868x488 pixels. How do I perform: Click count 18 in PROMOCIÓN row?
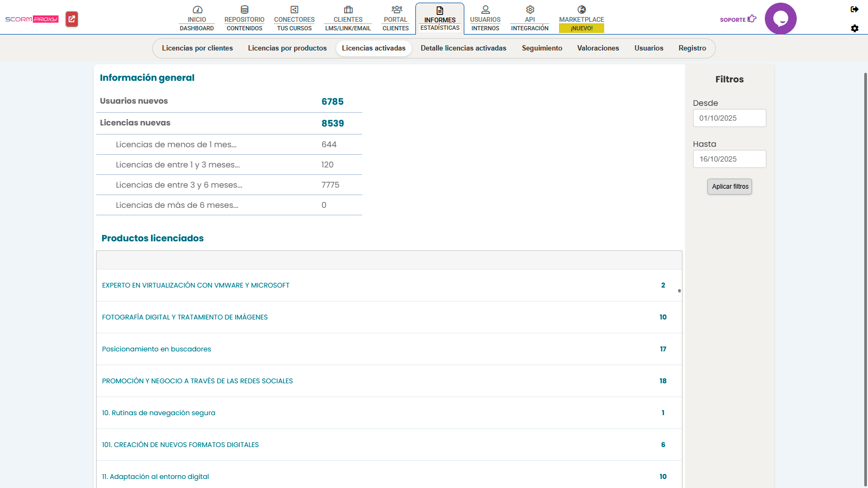click(663, 381)
